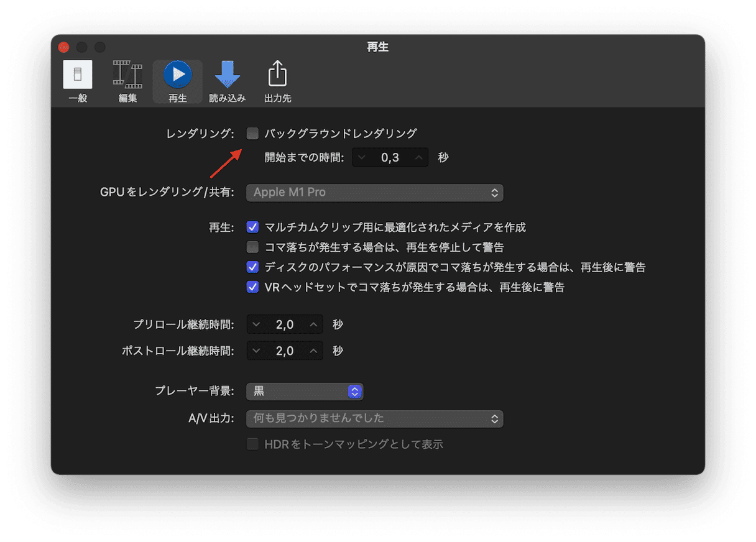Open the プレーヤー背景 dropdown showing 黒

tap(305, 392)
